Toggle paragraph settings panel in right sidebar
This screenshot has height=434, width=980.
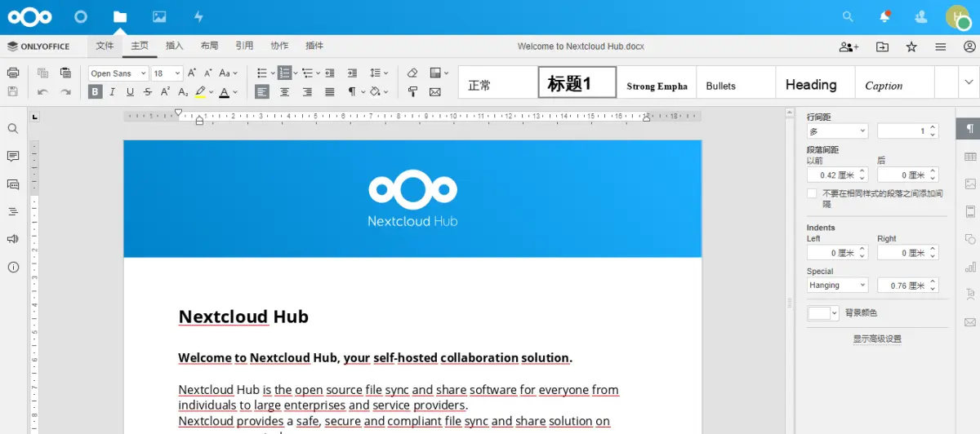coord(970,129)
